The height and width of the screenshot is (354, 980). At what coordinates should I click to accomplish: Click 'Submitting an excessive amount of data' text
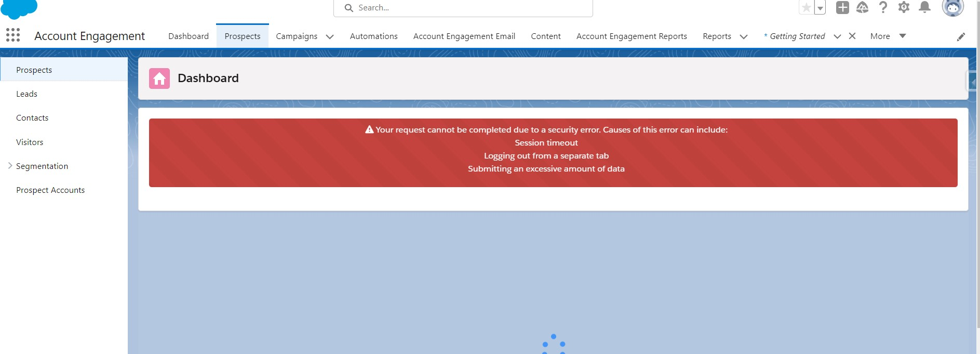pos(546,168)
